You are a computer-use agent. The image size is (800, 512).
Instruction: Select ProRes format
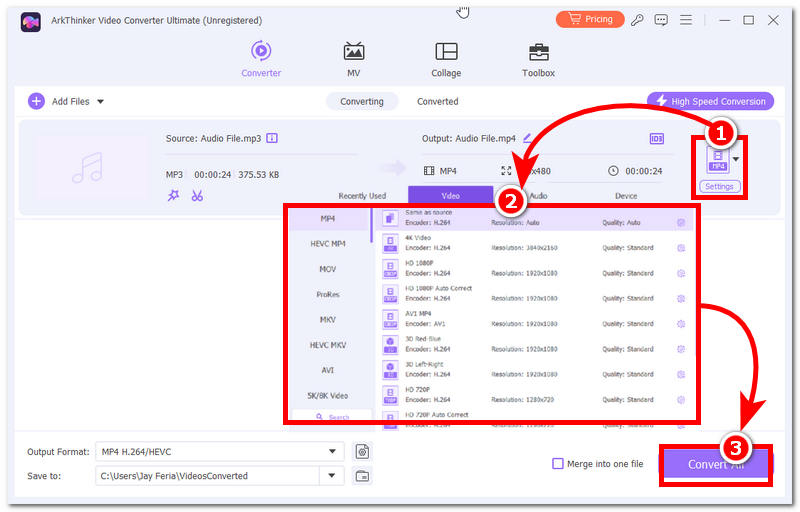click(x=328, y=294)
